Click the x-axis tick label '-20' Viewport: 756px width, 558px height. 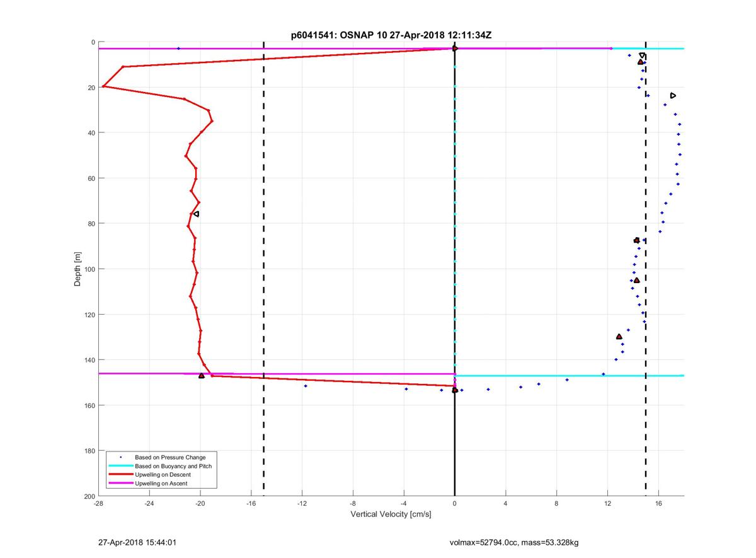(x=200, y=504)
